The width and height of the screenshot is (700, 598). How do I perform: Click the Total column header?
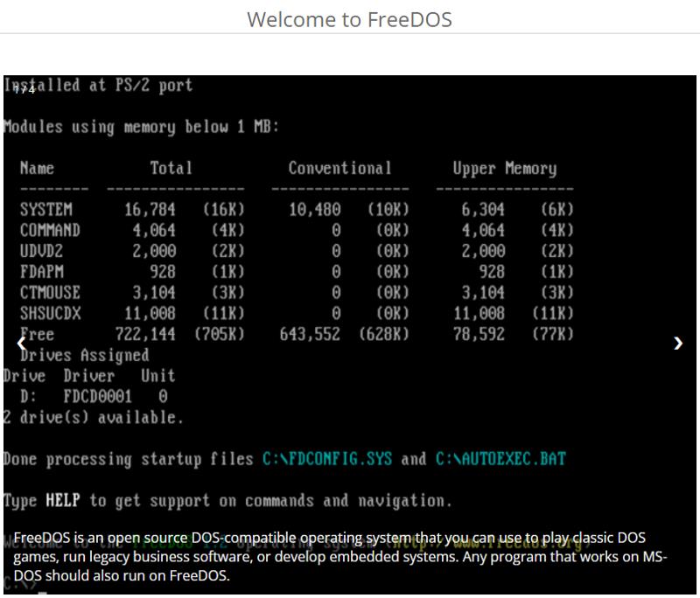(171, 168)
